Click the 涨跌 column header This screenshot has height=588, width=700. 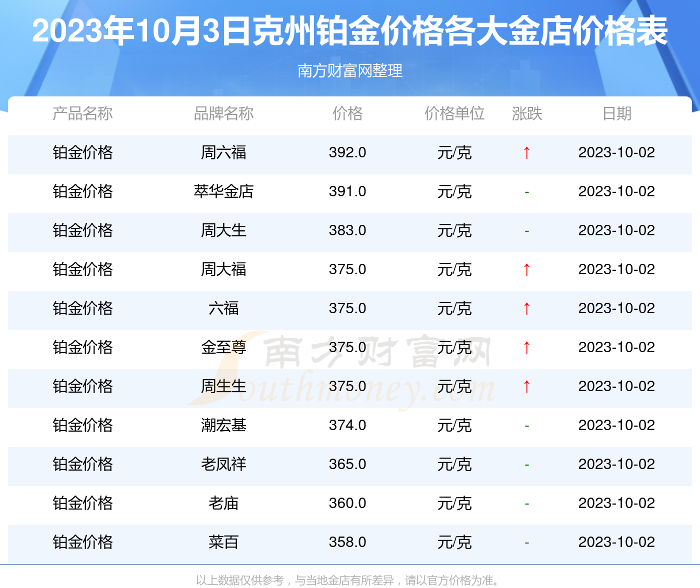tap(527, 114)
